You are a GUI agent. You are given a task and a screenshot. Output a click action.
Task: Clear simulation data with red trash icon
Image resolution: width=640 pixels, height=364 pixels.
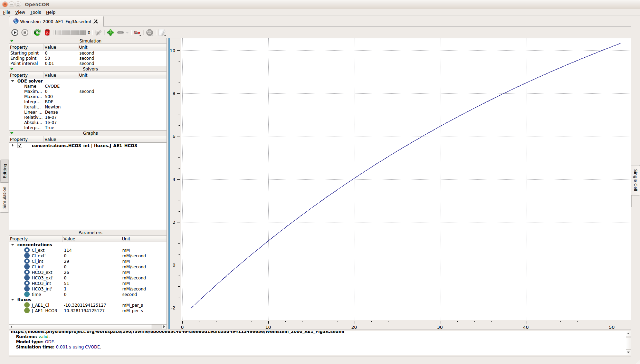pyautogui.click(x=47, y=32)
